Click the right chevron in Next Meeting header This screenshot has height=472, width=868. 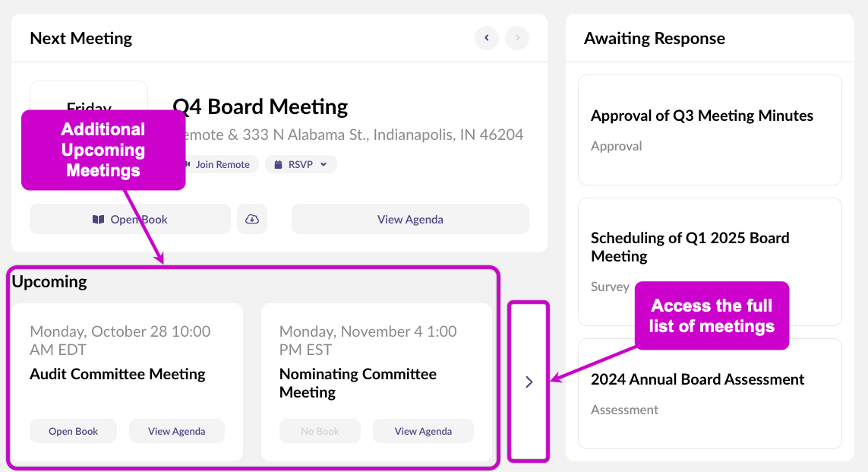pyautogui.click(x=517, y=38)
